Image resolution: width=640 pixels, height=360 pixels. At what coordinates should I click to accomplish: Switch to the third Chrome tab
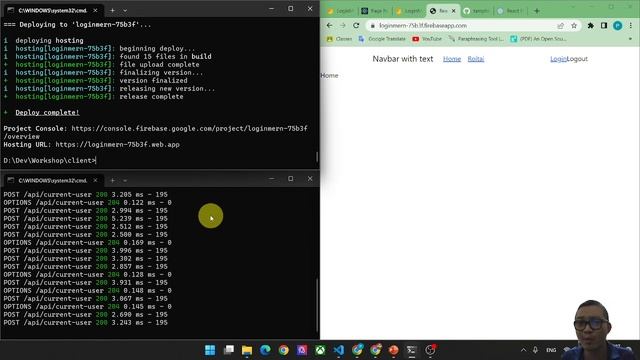409,11
